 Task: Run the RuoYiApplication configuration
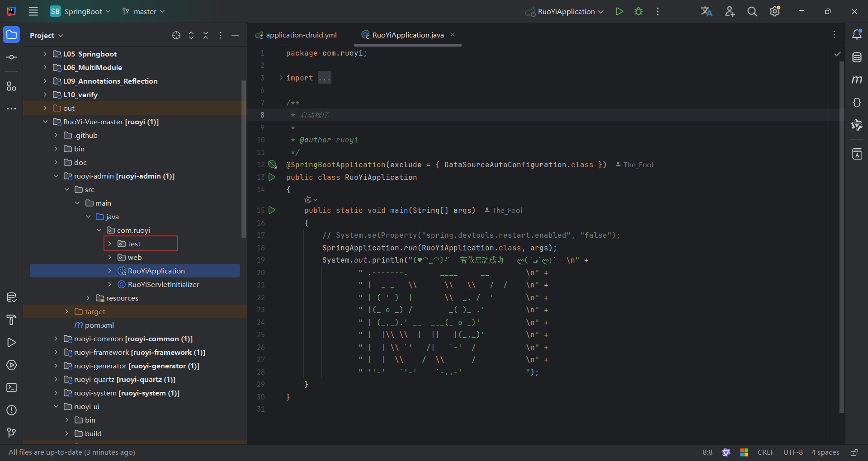point(619,11)
